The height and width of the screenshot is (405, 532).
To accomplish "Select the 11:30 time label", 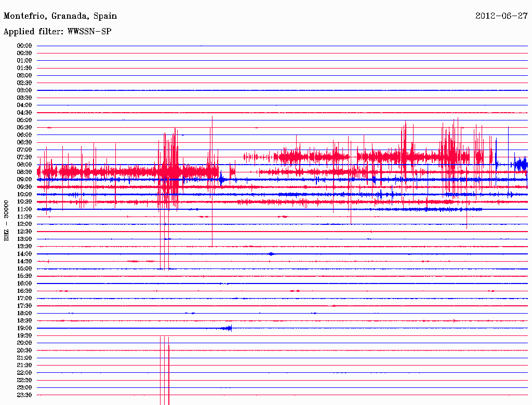I will coord(24,217).
